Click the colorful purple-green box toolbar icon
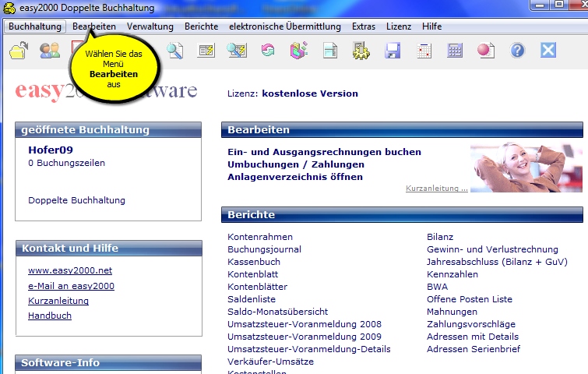The image size is (588, 374). [x=299, y=51]
